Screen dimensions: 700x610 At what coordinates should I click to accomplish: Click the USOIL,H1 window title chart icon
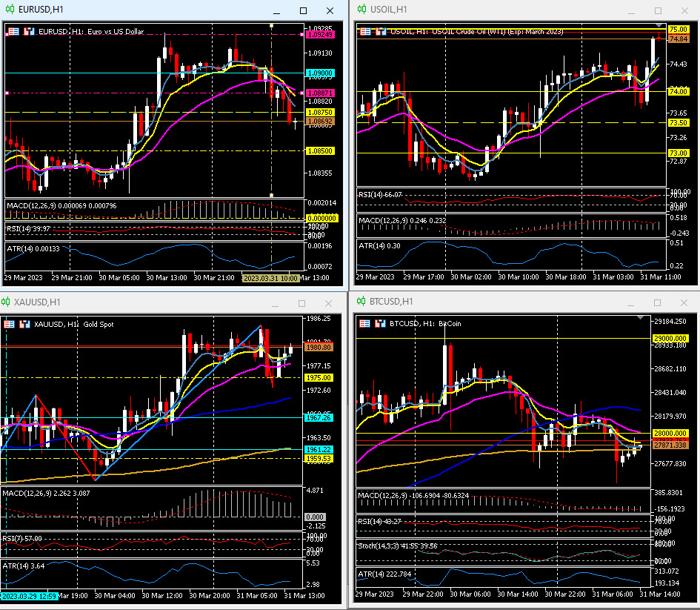[x=362, y=10]
